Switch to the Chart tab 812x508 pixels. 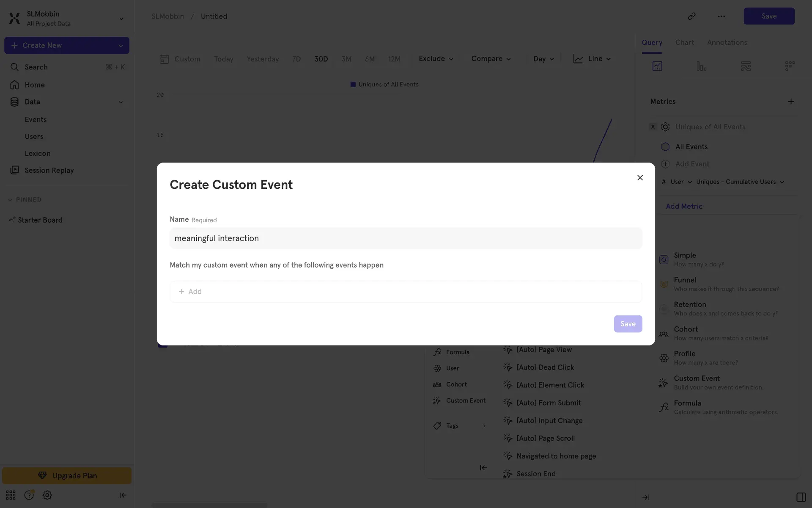pos(684,42)
